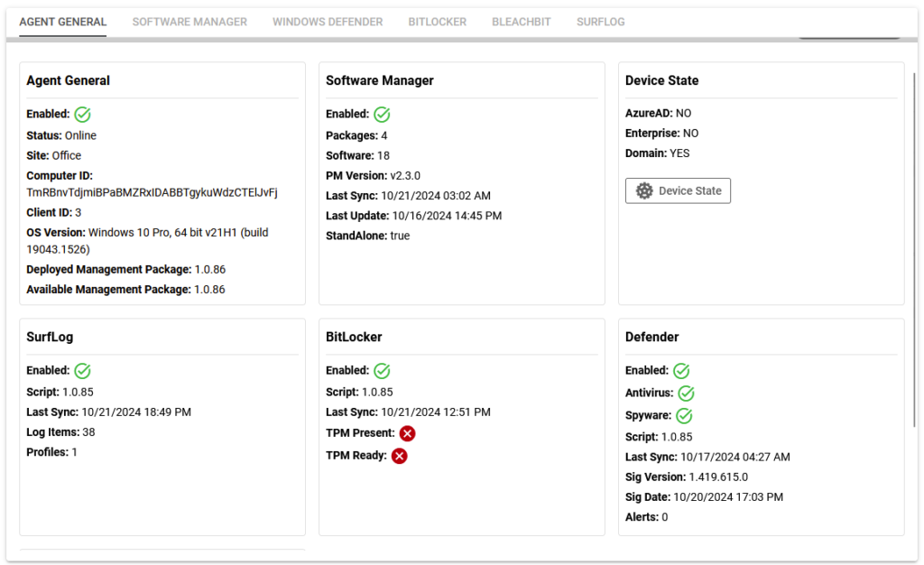Switch to the Software Manager tab

click(189, 22)
